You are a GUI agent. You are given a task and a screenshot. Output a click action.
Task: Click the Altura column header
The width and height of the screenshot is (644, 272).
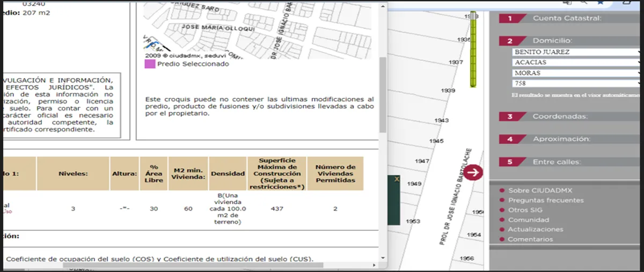pos(125,174)
